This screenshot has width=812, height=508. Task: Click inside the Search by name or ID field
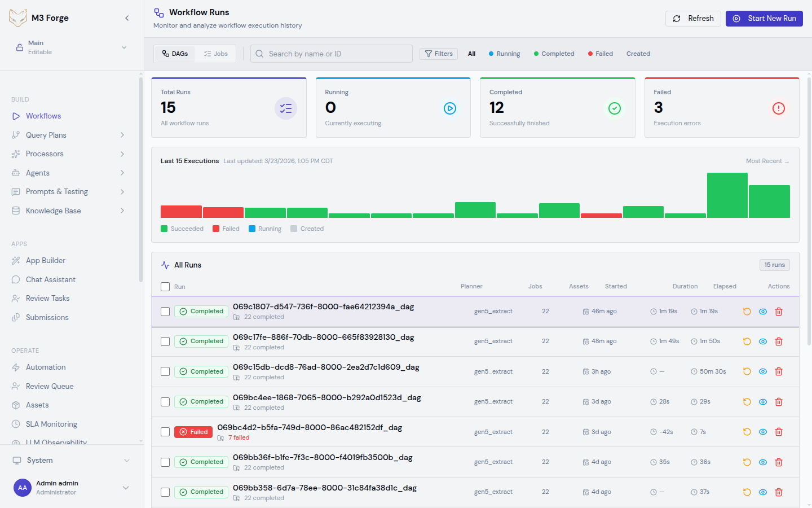pos(331,54)
